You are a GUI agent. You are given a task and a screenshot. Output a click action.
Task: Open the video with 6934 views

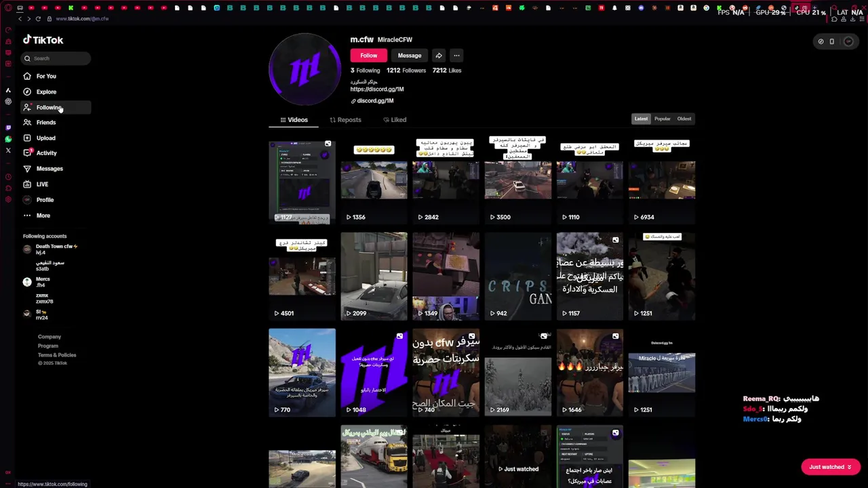point(662,182)
